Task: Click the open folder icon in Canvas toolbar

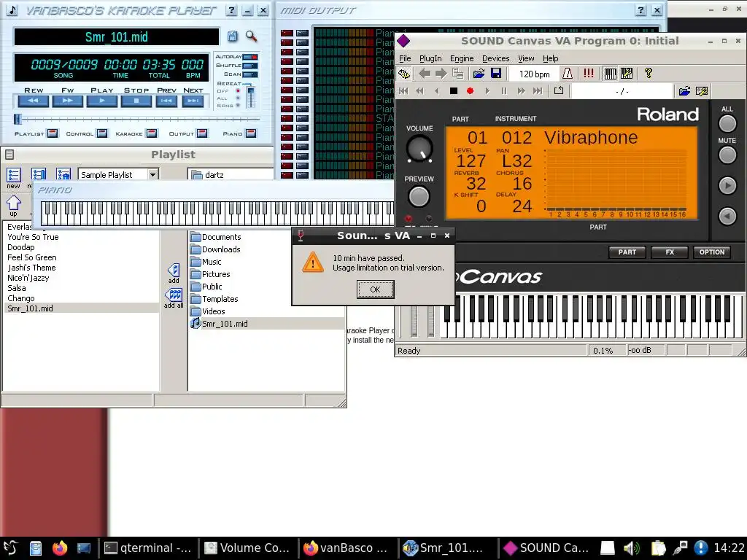Action: 479,74
